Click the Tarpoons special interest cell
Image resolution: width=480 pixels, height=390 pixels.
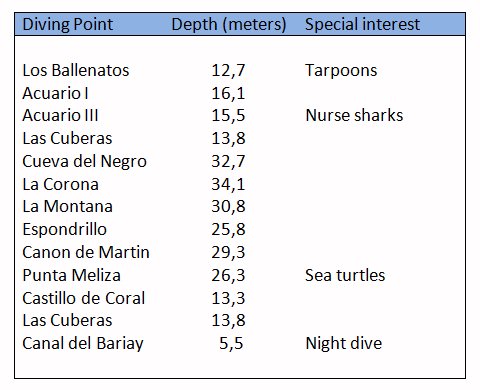(341, 71)
